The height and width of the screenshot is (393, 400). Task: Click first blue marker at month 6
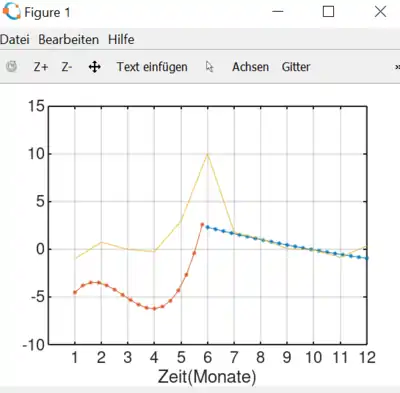(x=207, y=227)
